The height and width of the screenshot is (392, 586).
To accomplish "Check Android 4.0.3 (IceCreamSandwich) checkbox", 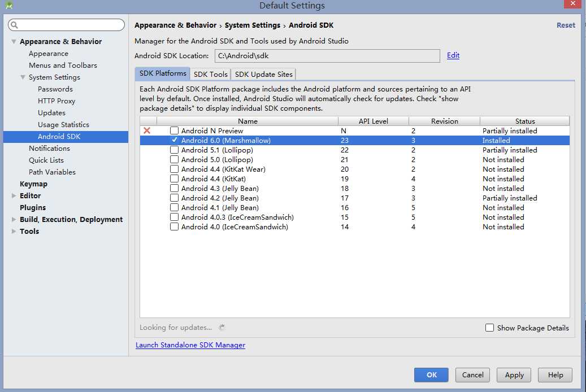I will (x=174, y=217).
